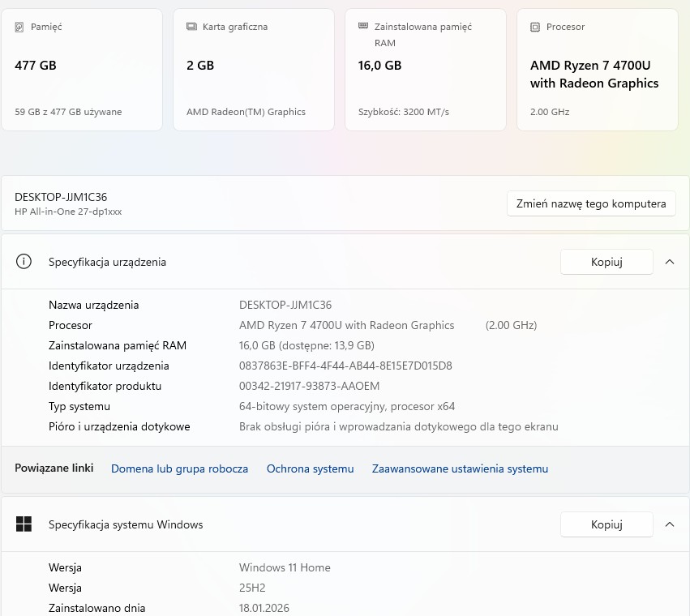Click the processor chip icon beside Procesor
This screenshot has width=690, height=616.
tap(535, 27)
